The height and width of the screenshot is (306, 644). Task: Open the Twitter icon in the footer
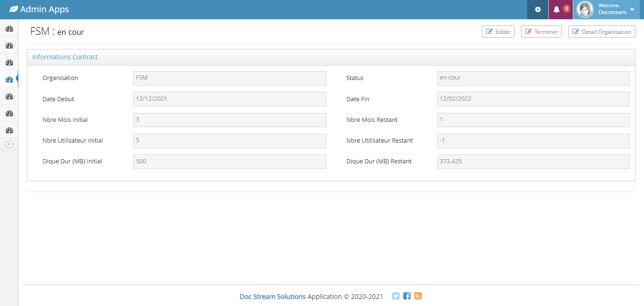[x=396, y=296]
